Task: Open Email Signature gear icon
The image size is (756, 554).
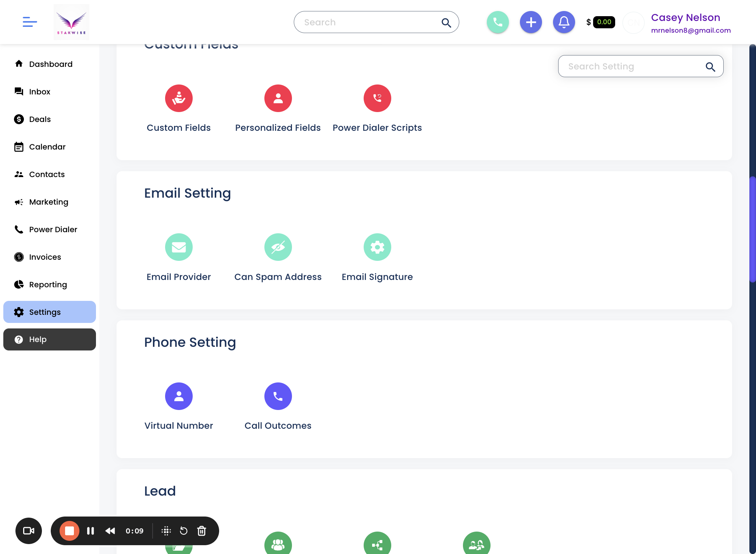Action: point(377,247)
